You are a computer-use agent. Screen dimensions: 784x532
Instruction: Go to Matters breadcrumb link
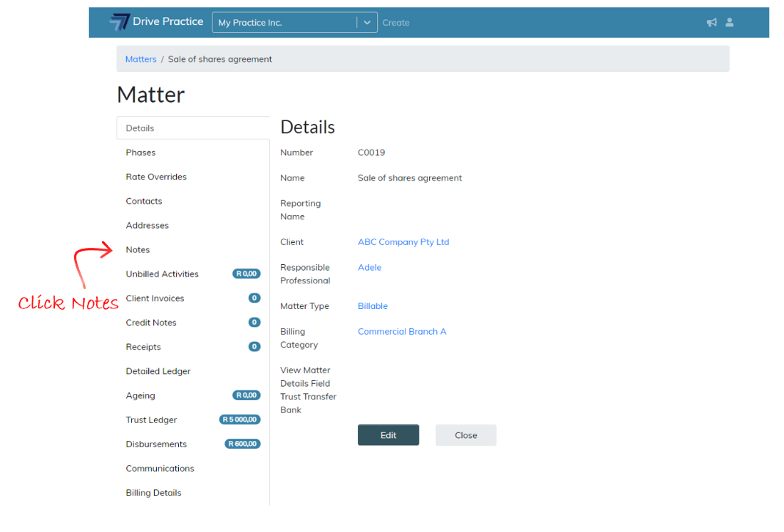[x=140, y=59]
